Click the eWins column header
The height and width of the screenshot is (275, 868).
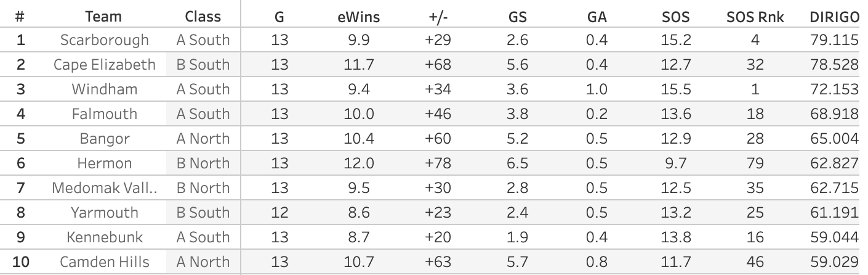coord(358,17)
